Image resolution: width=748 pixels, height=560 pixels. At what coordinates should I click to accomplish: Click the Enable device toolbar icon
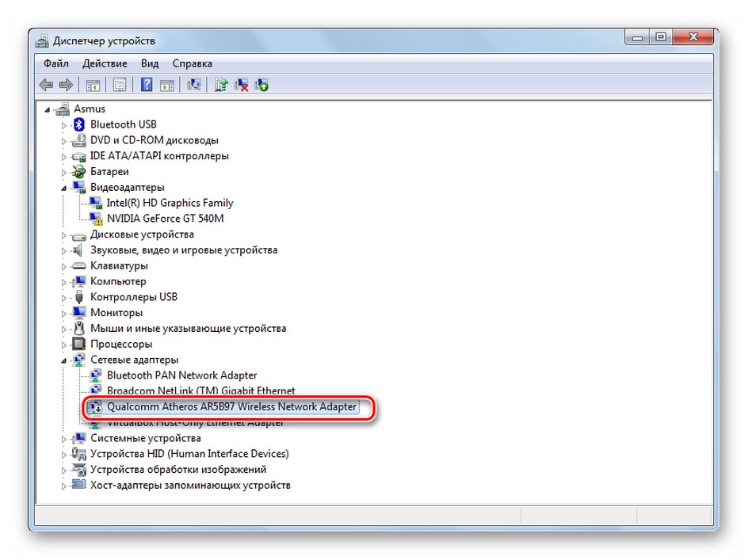tap(261, 85)
